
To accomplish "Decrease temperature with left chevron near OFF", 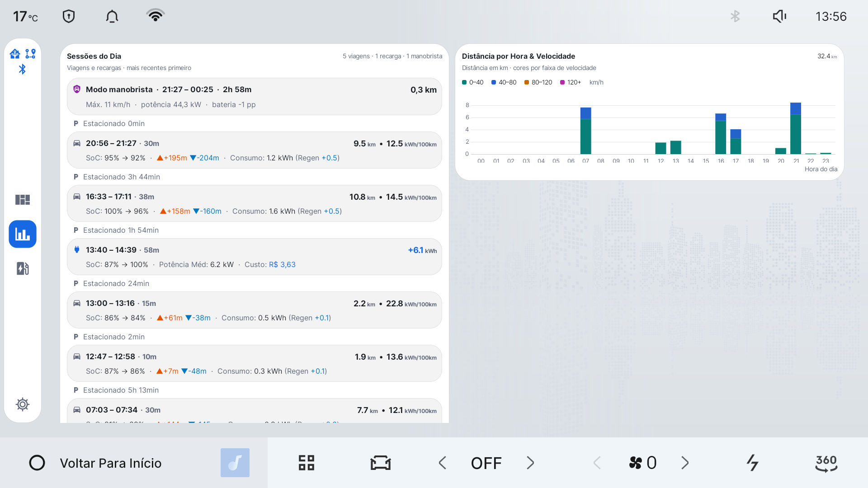I will point(443,463).
